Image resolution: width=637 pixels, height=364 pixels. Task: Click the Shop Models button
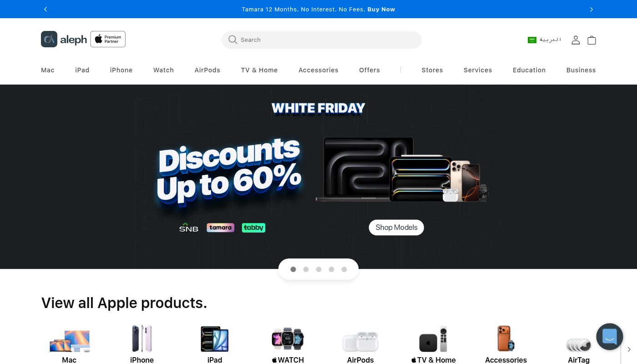click(396, 227)
